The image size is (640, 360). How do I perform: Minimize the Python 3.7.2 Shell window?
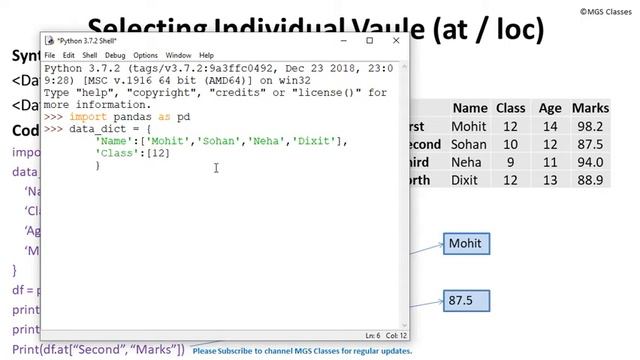click(344, 40)
